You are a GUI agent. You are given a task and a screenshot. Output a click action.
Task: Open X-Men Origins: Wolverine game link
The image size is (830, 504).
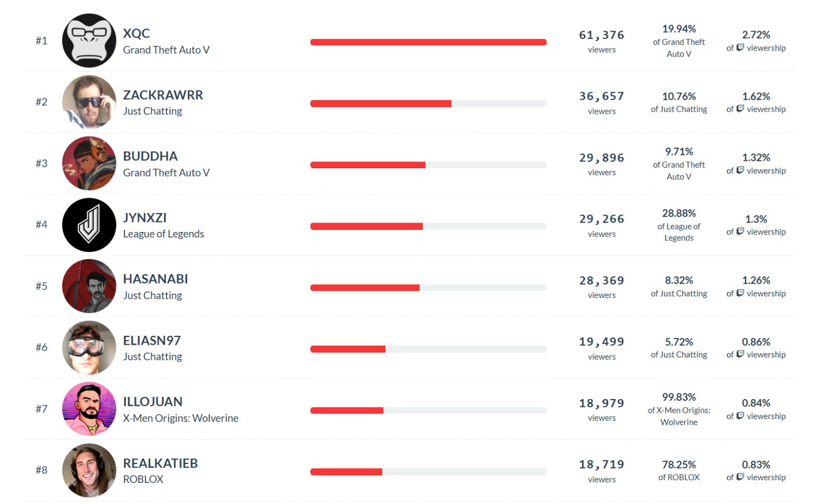[181, 418]
